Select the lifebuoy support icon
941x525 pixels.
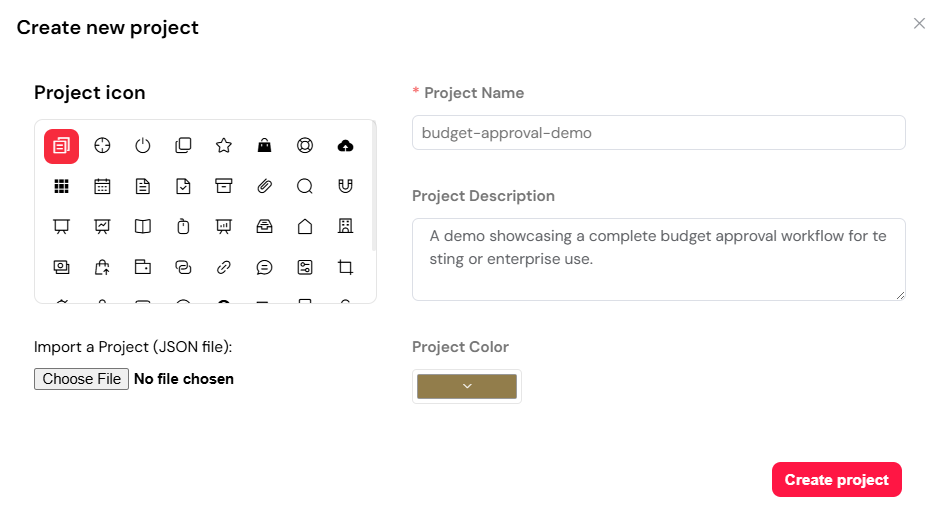pos(305,146)
